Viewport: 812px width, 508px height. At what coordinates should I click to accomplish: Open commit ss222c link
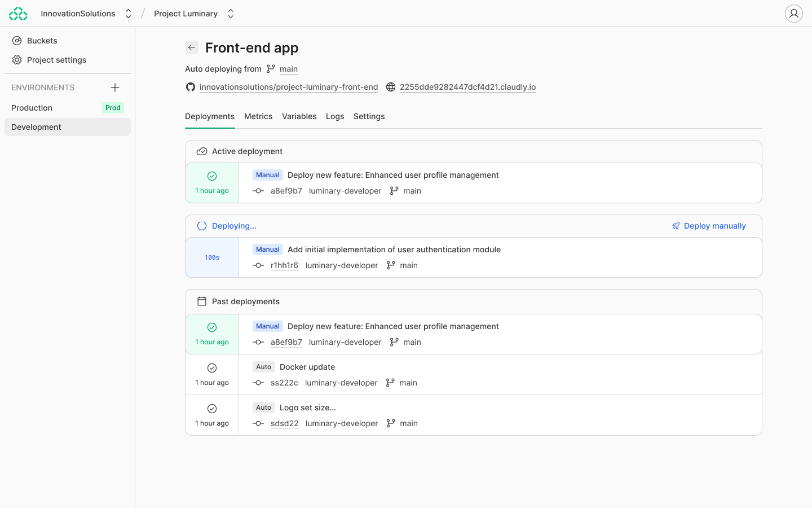point(284,383)
